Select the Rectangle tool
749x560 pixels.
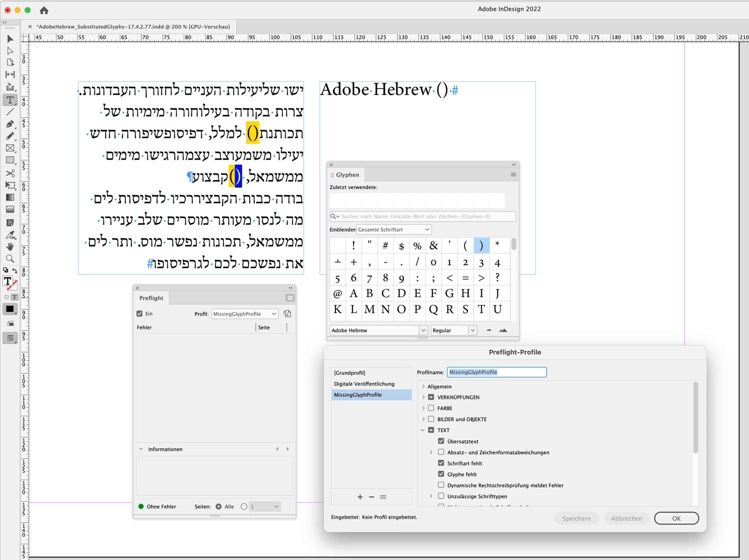point(10,160)
